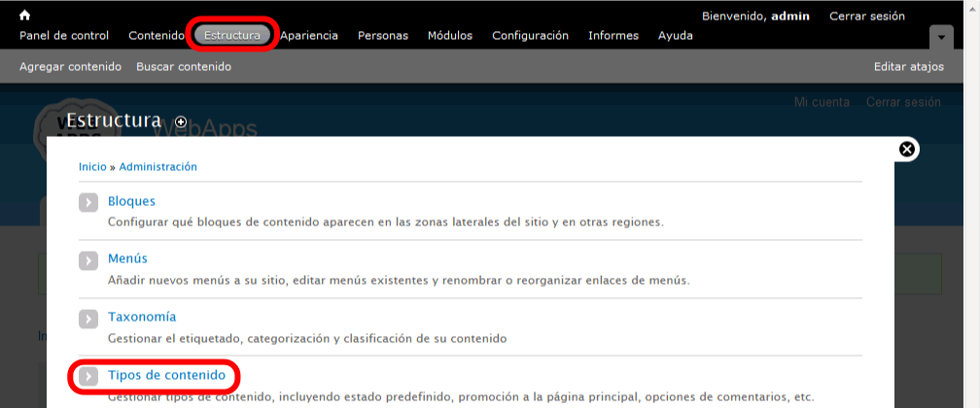Click Mi cuenta link behind the overlay
Viewport: 980px width, 408px height.
coord(822,102)
